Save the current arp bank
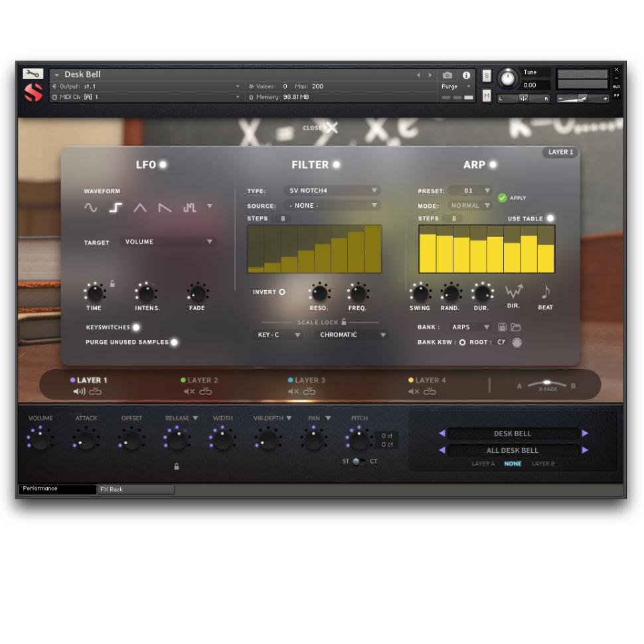The height and width of the screenshot is (644, 644). [x=503, y=327]
